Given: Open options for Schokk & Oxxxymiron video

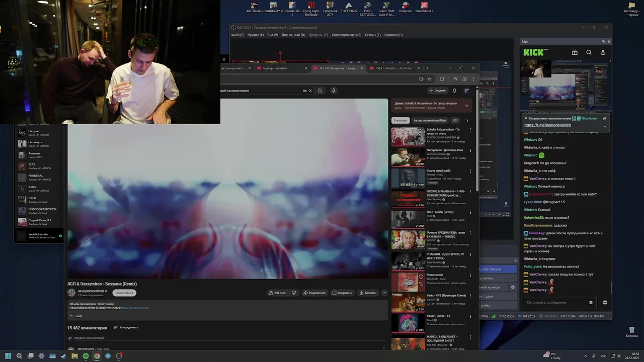Looking at the screenshot, I should 470,130.
